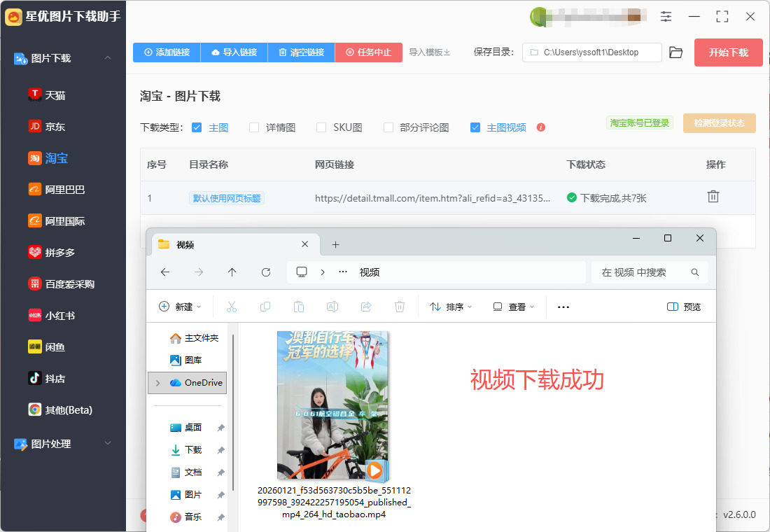Click the Explorer cut scissors icon
Screen dimensions: 770x532
coord(232,307)
